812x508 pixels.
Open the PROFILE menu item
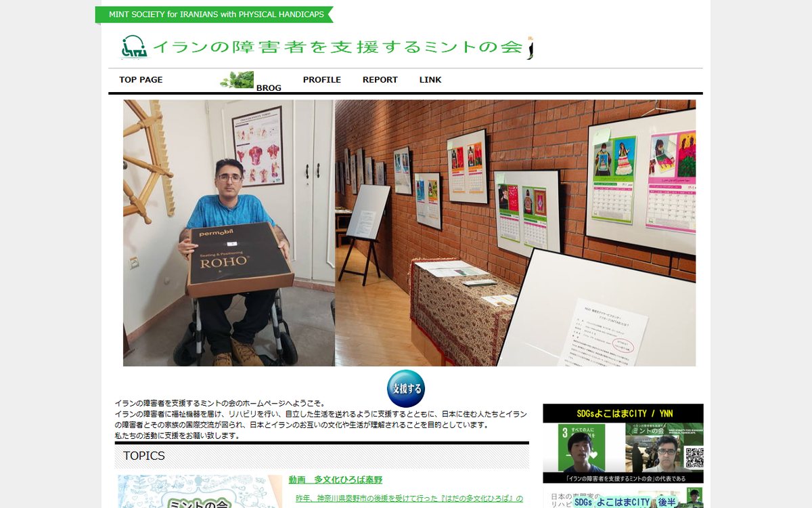(322, 80)
